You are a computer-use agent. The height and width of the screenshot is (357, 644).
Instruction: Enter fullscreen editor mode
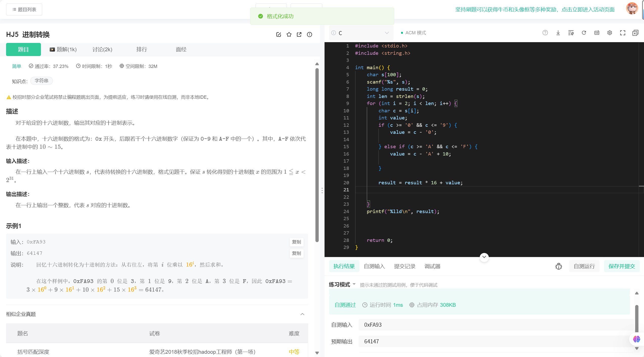click(x=623, y=33)
